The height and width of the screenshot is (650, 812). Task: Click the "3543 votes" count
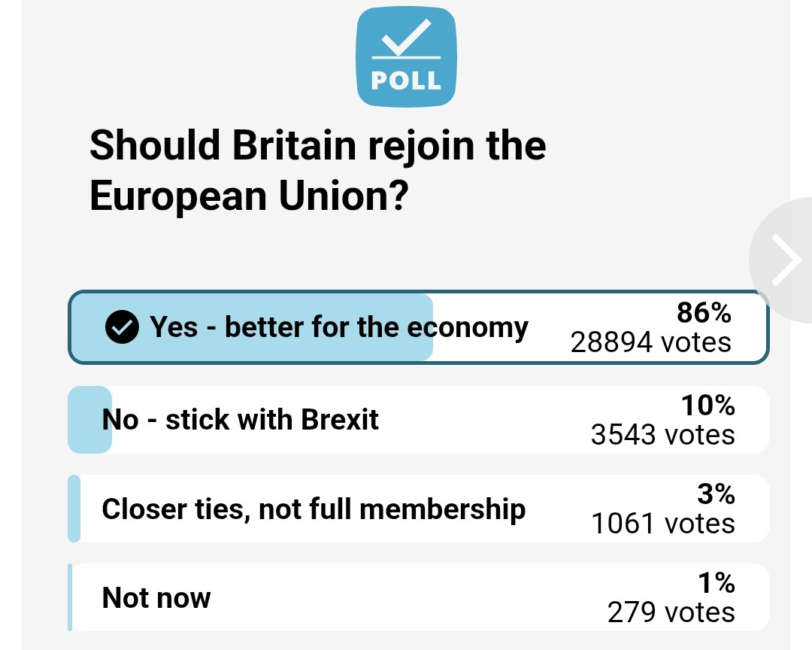(662, 435)
